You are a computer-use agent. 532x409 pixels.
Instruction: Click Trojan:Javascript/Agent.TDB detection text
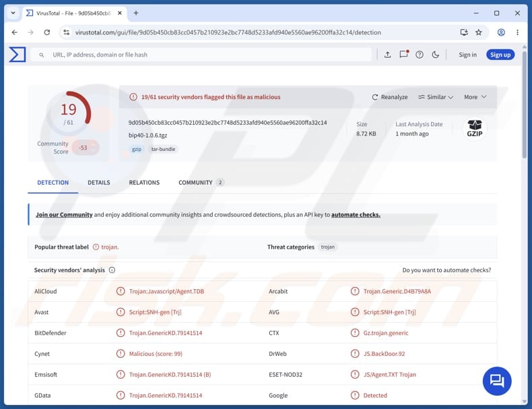pos(166,291)
